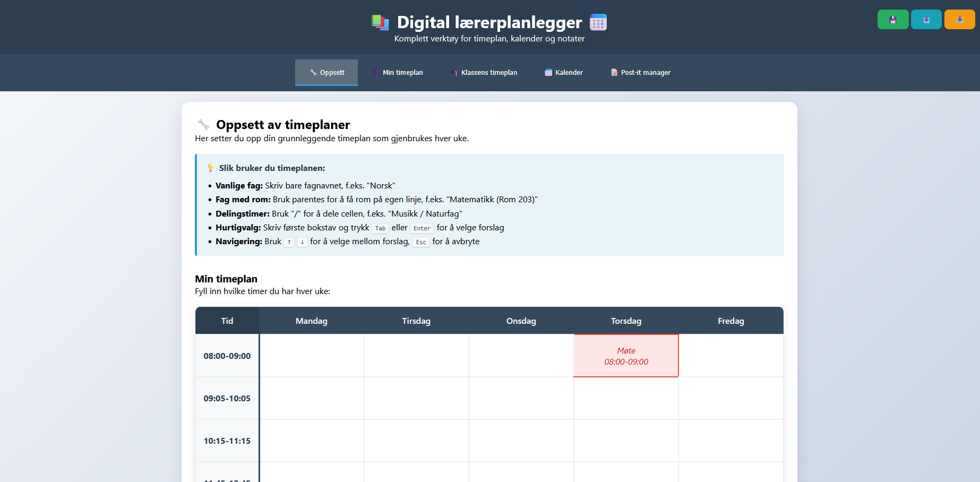Viewport: 980px width, 482px height.
Task: Click the 08:00-09:00 time label
Action: (x=227, y=356)
